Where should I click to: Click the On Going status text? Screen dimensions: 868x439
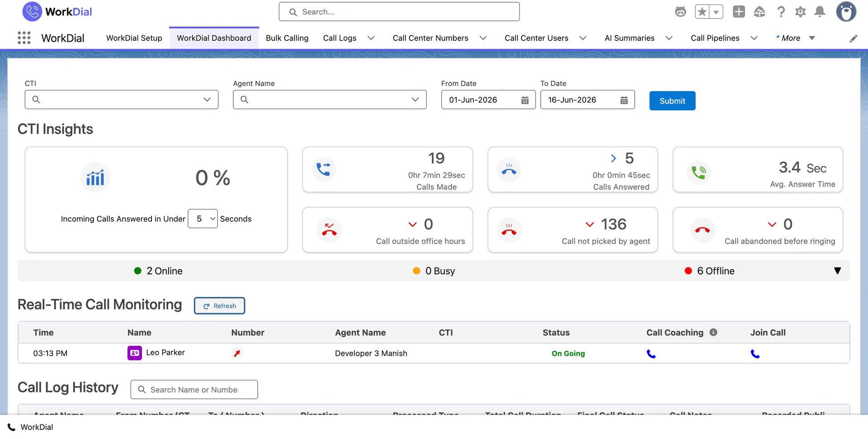click(568, 354)
